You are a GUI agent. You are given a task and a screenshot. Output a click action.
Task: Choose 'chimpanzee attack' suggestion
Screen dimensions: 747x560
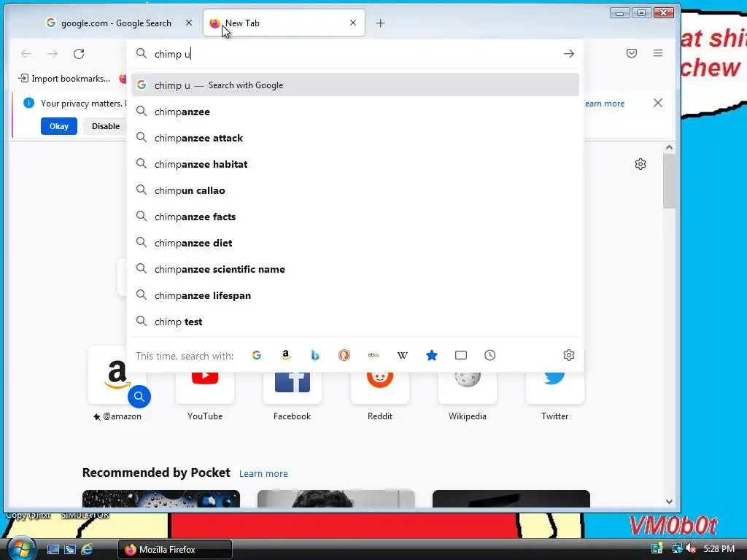[x=355, y=138]
